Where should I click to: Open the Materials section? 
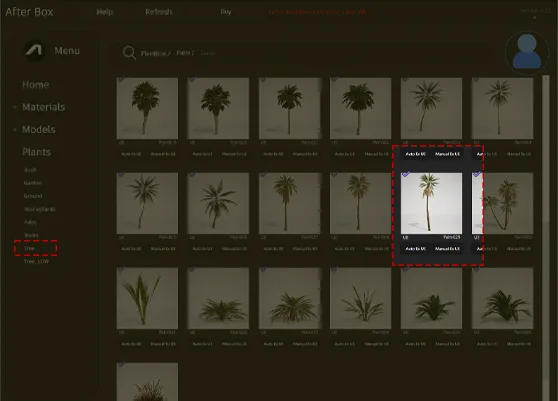tap(43, 107)
